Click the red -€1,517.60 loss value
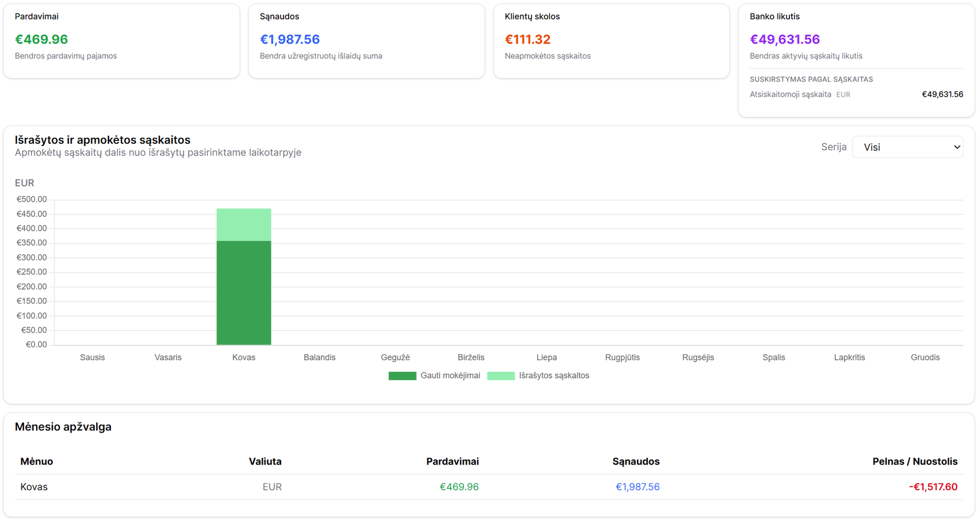 coord(933,487)
